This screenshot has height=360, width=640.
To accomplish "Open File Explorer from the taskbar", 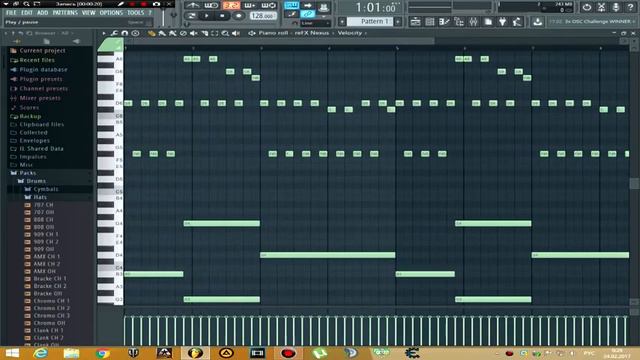I will pos(71,353).
